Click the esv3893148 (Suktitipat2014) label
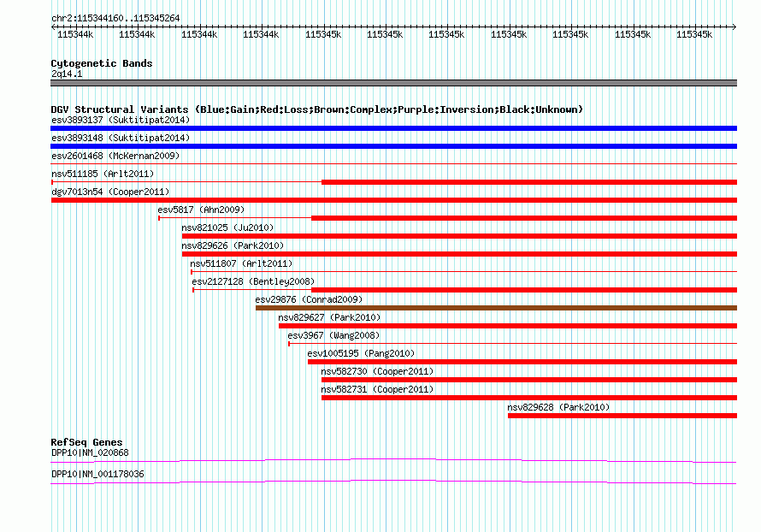 click(121, 138)
